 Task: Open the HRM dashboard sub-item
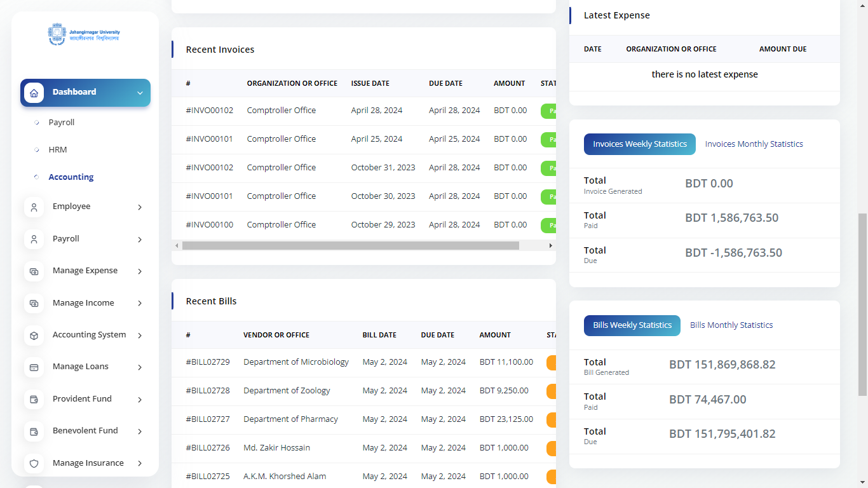coord(58,149)
